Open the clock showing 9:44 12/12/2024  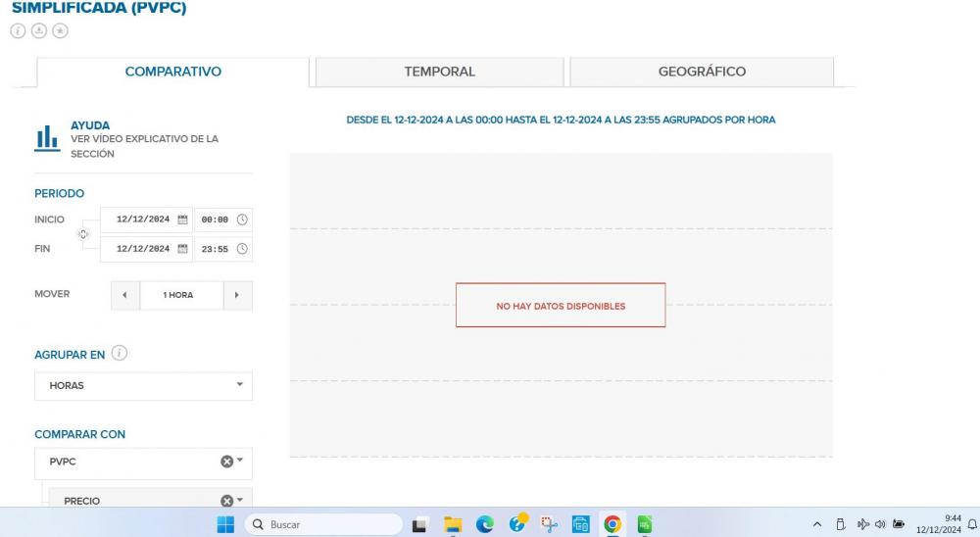click(x=939, y=524)
